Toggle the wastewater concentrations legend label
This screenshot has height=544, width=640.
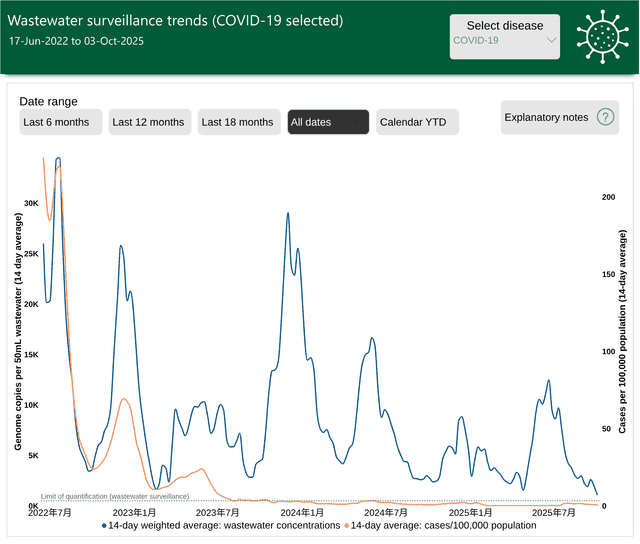(x=224, y=525)
